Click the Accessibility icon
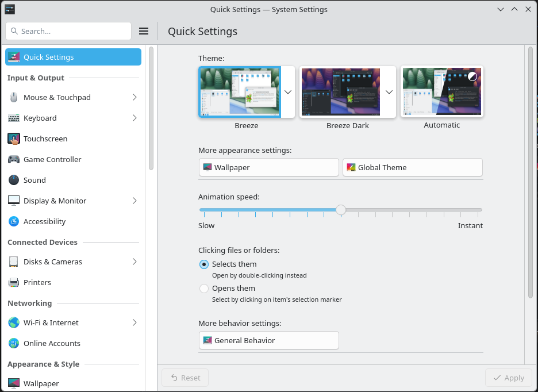 coord(14,221)
